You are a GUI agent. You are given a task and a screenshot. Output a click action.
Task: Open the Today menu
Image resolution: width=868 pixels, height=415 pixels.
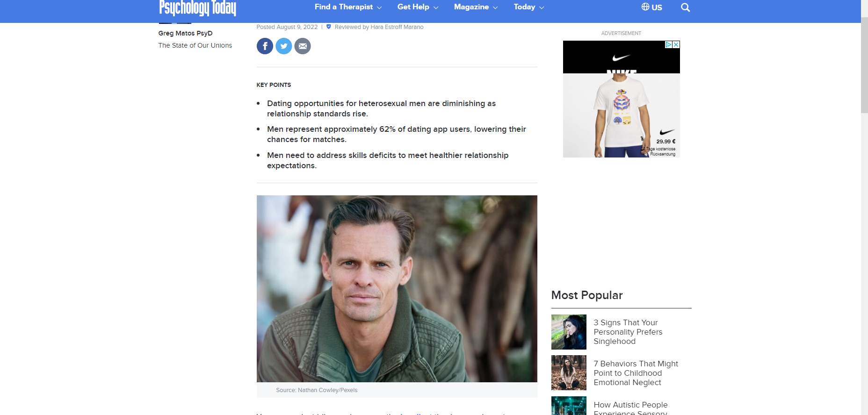click(529, 7)
